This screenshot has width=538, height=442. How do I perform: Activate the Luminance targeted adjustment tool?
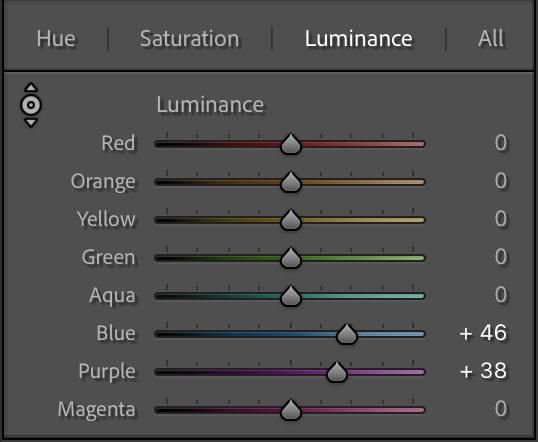pyautogui.click(x=31, y=105)
